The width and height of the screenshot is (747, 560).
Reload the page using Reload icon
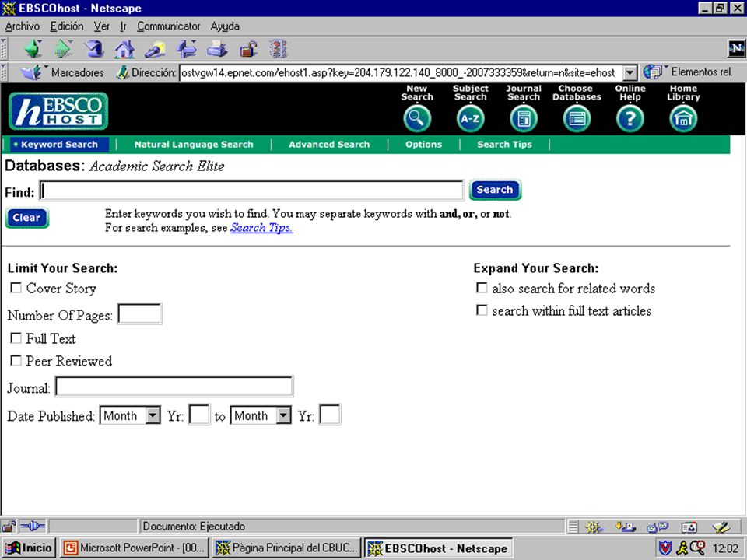click(94, 48)
